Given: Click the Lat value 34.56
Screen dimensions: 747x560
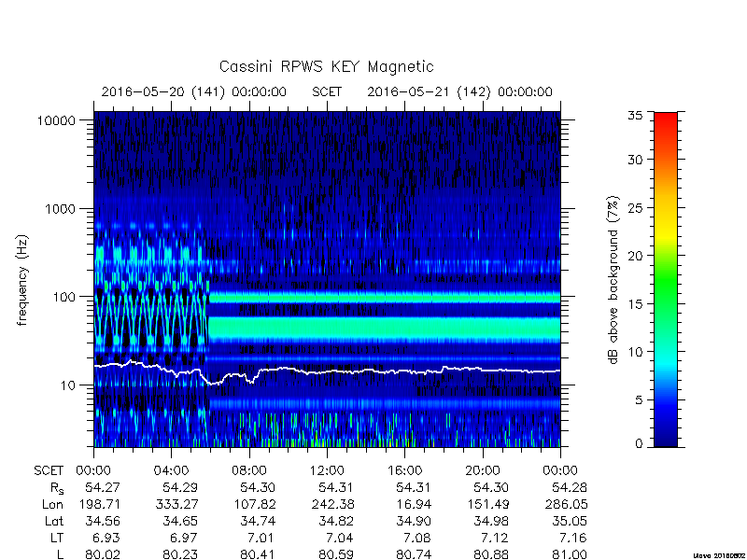Looking at the screenshot, I should [103, 521].
